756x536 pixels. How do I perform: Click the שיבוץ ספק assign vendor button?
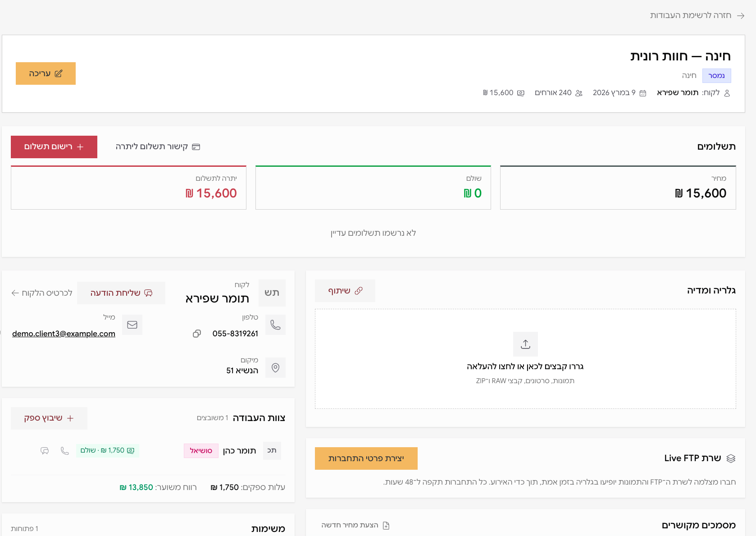click(49, 418)
